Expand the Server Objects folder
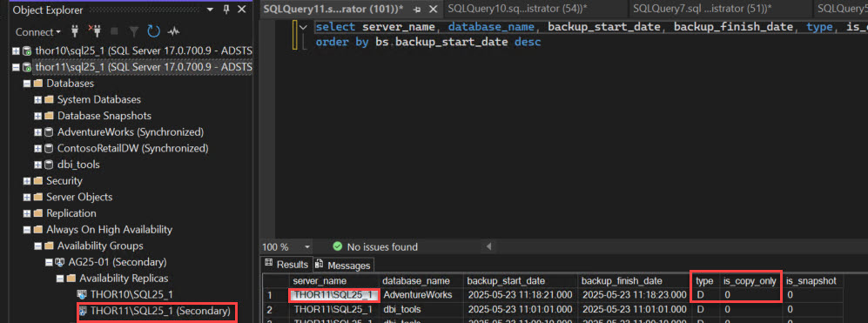The height and width of the screenshot is (323, 868). [x=27, y=198]
